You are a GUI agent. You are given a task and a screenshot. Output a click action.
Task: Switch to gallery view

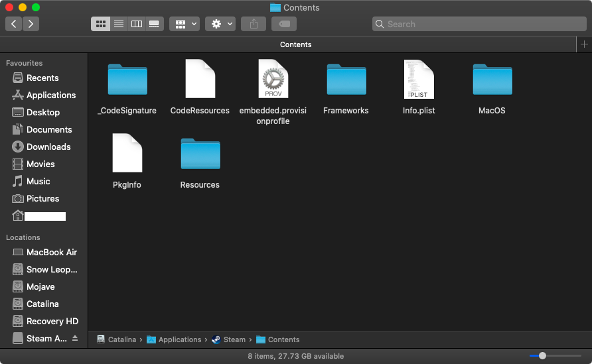154,24
